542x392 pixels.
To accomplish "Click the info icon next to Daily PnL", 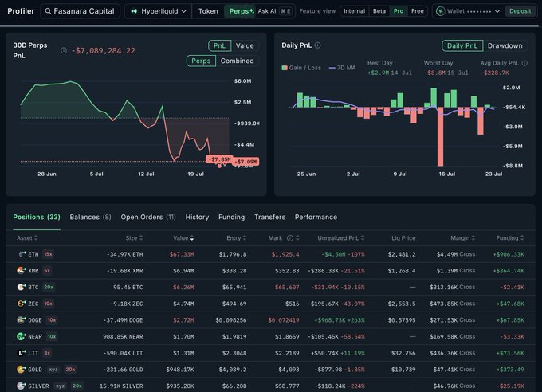I will 318,45.
